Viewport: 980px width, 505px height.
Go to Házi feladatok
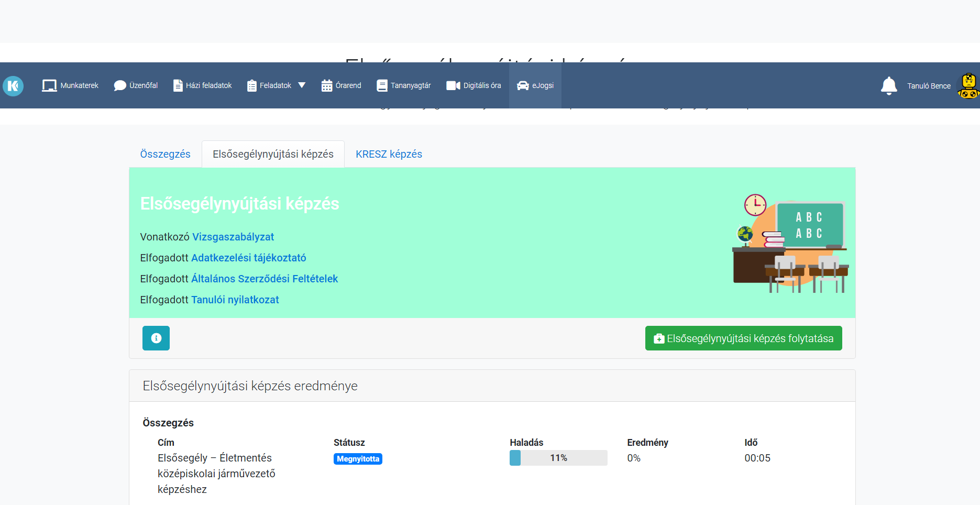point(202,85)
